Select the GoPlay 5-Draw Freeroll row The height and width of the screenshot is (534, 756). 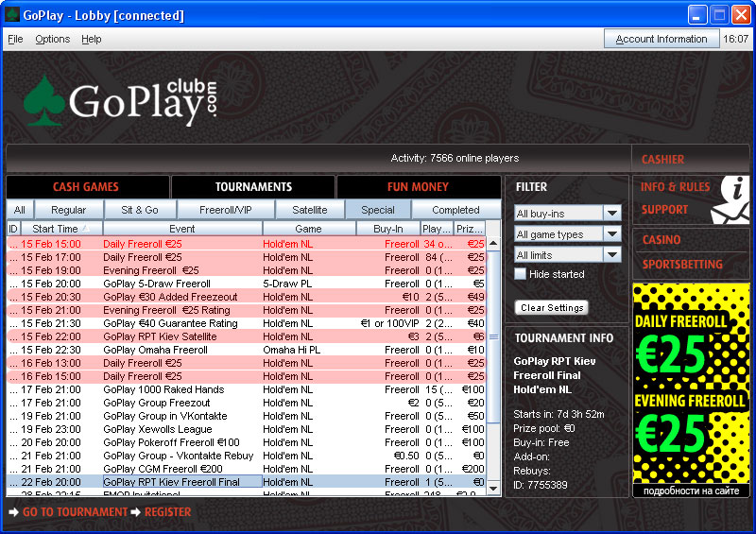tap(246, 284)
